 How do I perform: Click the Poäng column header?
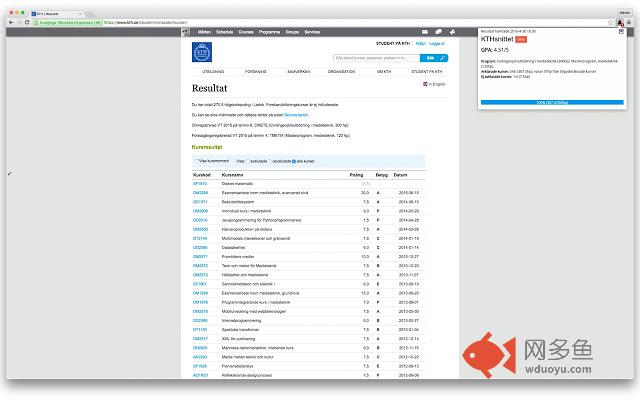[x=356, y=175]
